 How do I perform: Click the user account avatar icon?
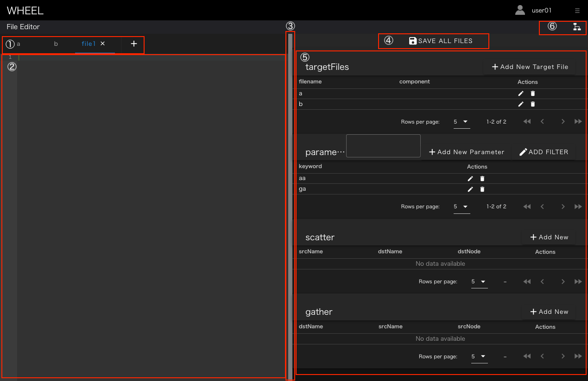[x=520, y=10]
